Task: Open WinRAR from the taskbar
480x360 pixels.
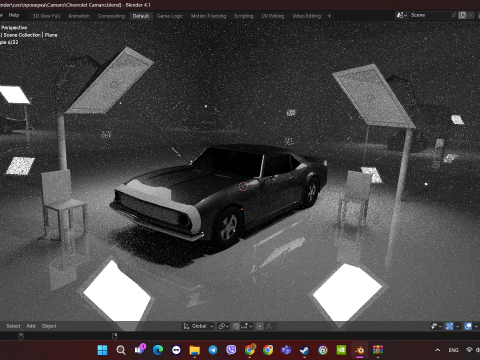Action: [x=378, y=350]
